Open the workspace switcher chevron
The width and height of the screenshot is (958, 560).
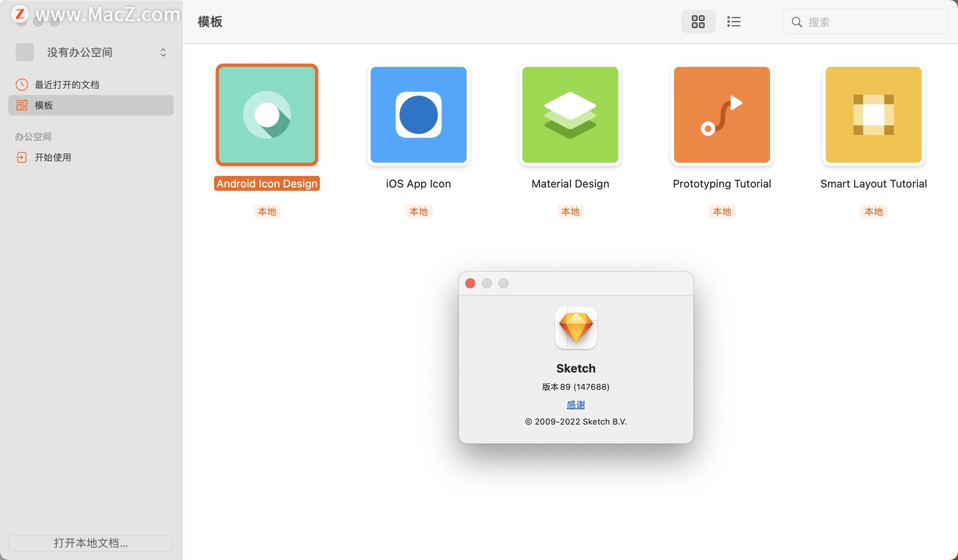click(163, 52)
